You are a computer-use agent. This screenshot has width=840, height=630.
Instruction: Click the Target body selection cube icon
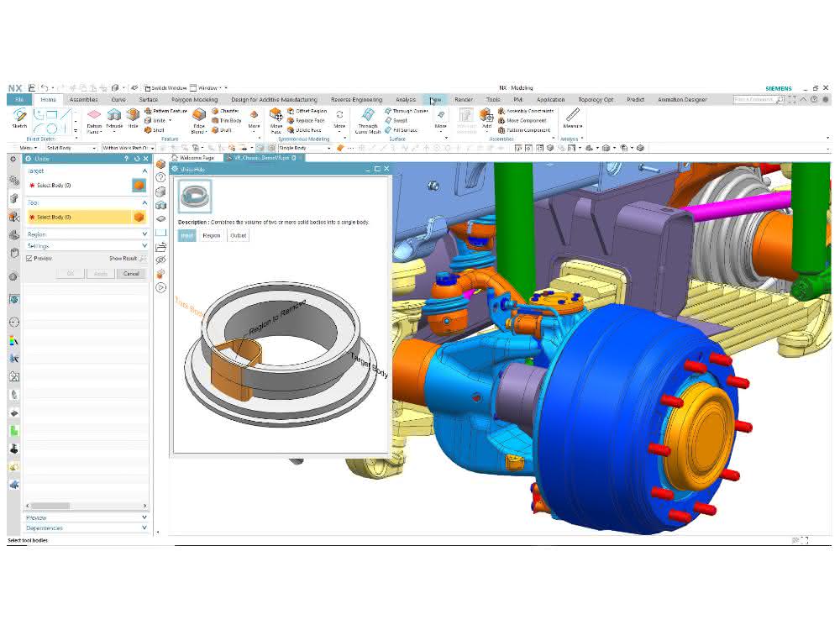click(139, 186)
